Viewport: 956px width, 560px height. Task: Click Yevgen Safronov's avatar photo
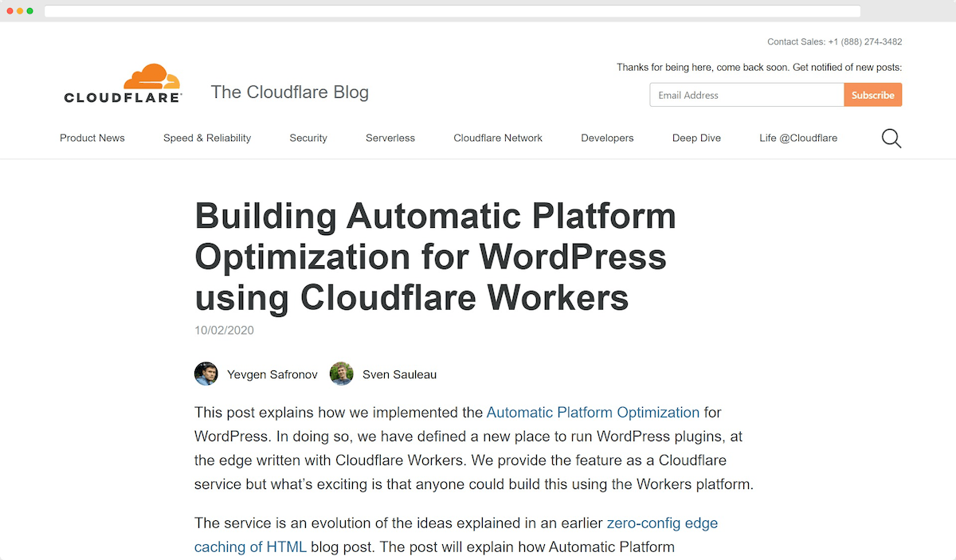point(206,374)
